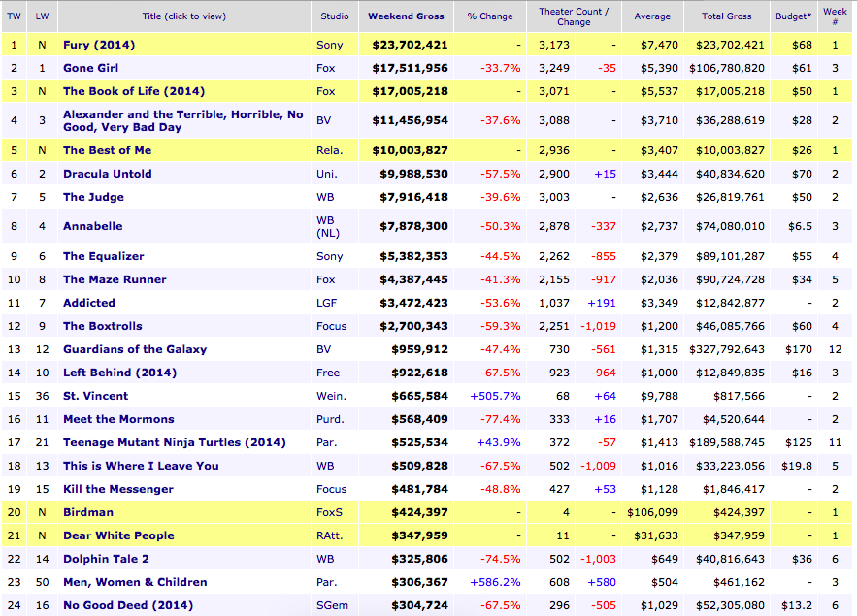Open the Addicted title link
Viewport: 857px width, 616px height.
pos(89,303)
